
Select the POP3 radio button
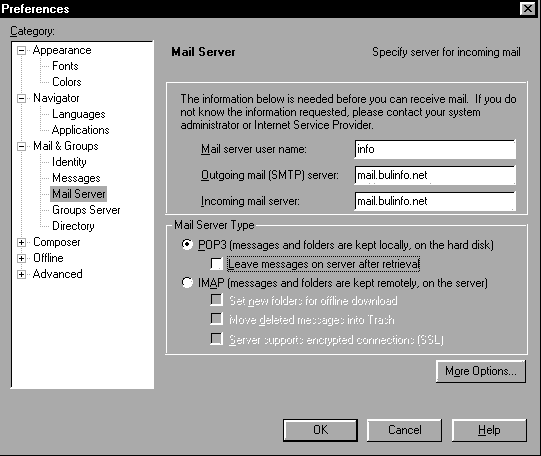[187, 245]
